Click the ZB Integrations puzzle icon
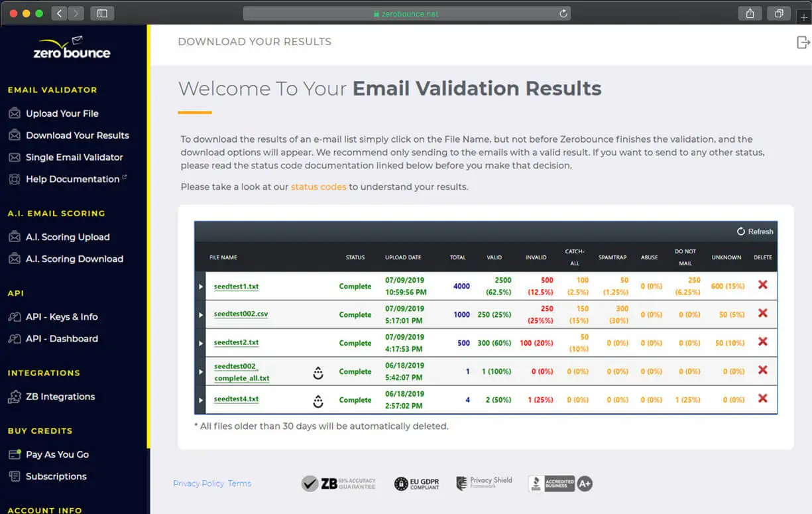The image size is (812, 514). click(14, 397)
